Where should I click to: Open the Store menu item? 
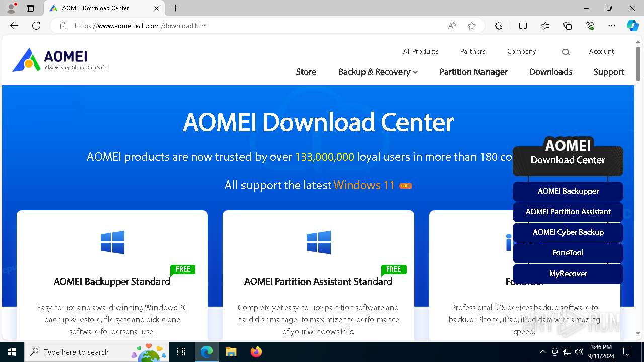click(306, 72)
